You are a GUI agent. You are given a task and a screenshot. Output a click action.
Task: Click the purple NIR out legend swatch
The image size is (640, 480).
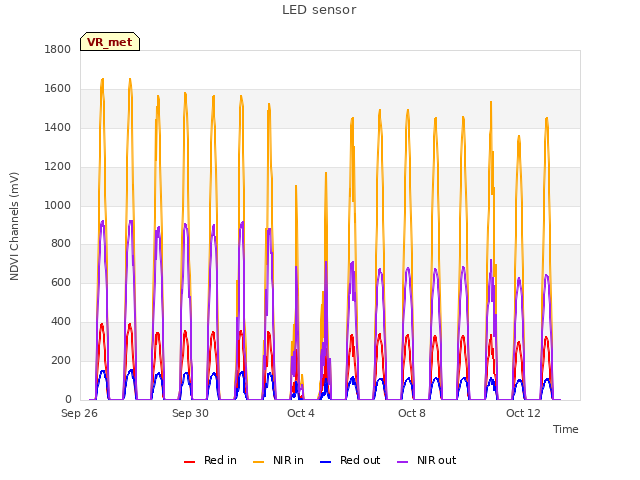point(402,462)
